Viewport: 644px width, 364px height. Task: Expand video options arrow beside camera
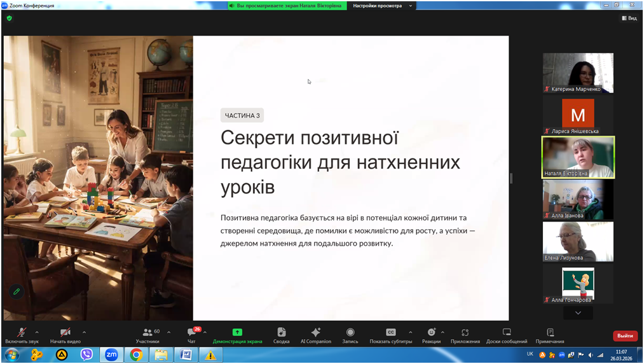click(x=84, y=332)
